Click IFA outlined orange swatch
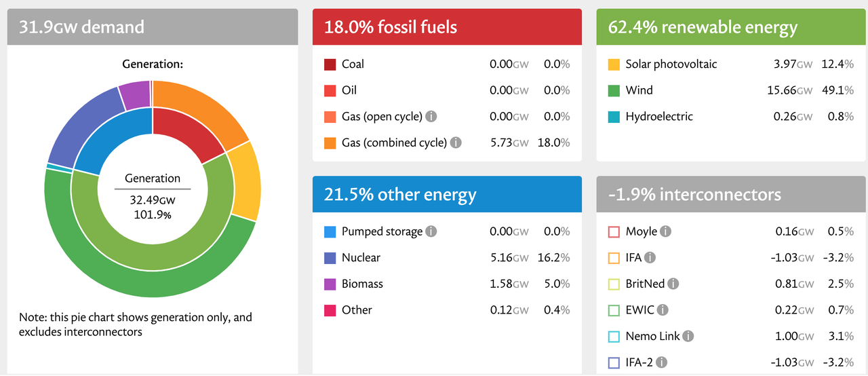 click(614, 258)
